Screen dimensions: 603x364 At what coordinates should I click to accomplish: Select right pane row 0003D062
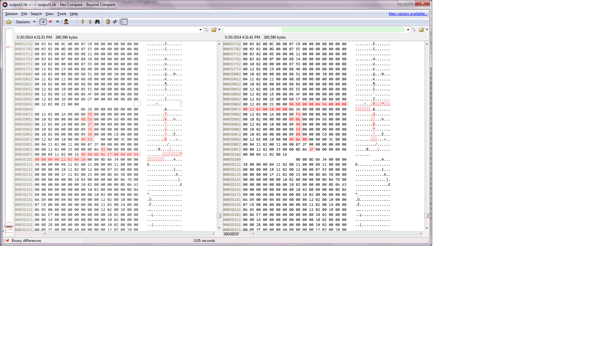tap(307, 104)
